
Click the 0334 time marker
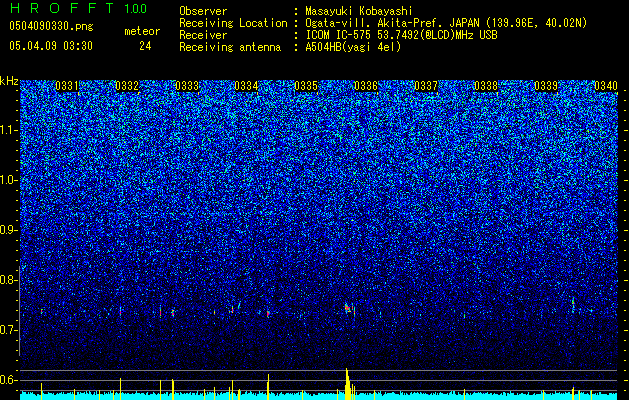pyautogui.click(x=246, y=86)
